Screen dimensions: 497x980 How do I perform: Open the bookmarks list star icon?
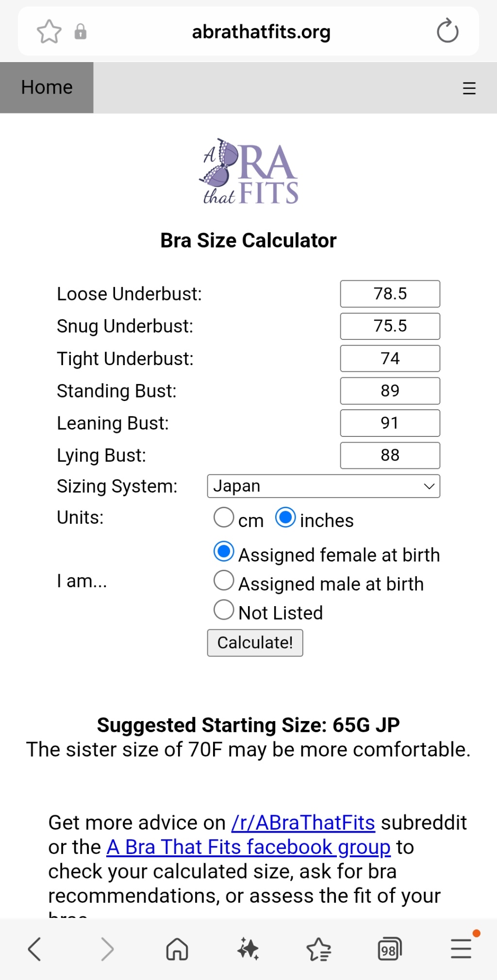pyautogui.click(x=319, y=949)
